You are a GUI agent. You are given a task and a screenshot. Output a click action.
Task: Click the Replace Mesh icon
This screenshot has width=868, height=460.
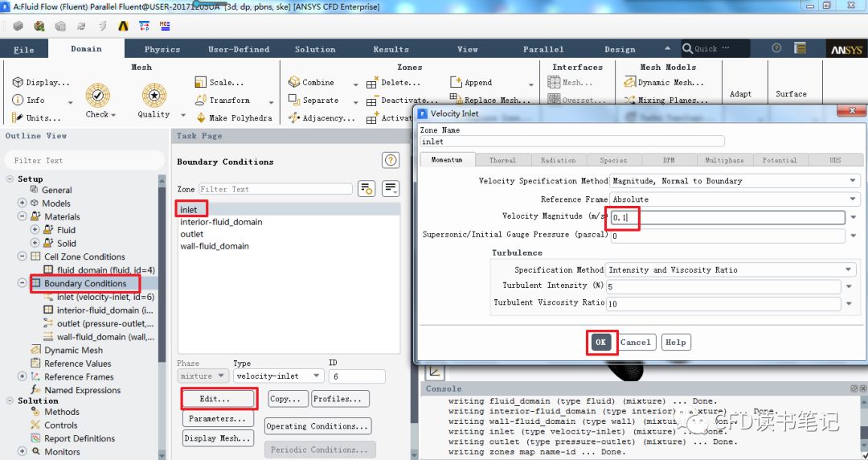click(x=455, y=97)
